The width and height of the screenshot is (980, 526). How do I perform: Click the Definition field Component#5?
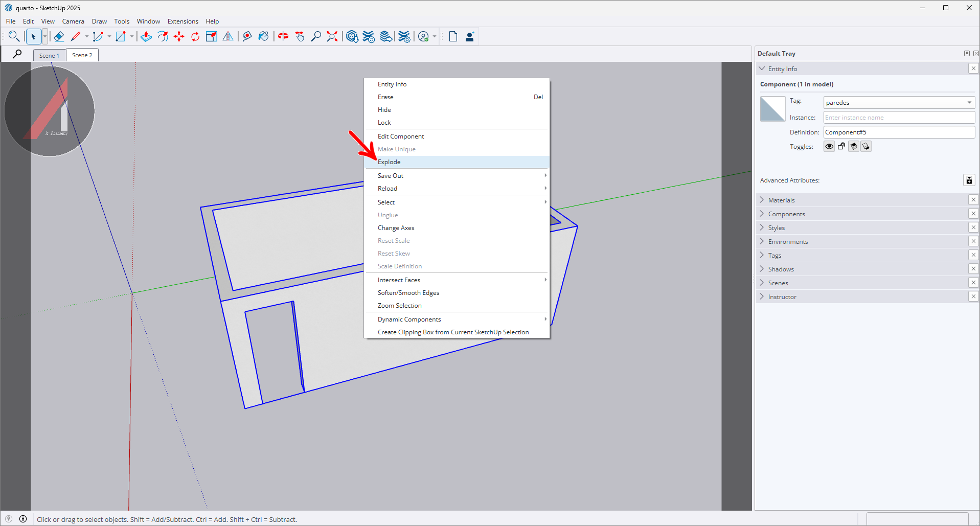click(899, 132)
